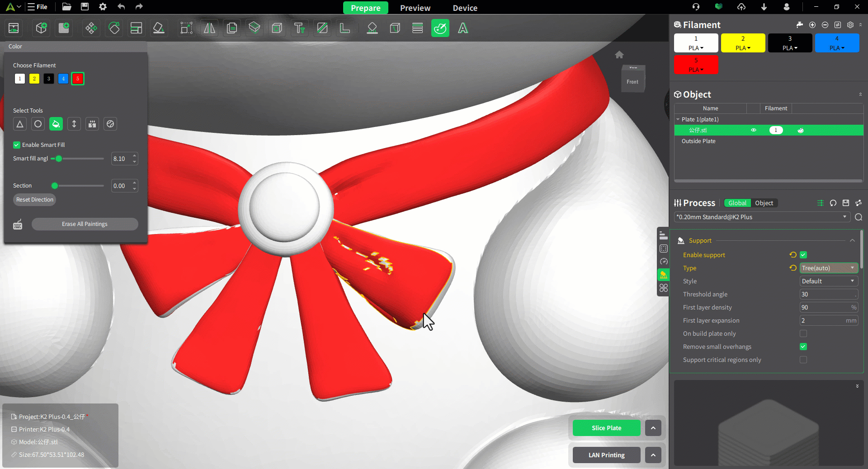Select the Move tool in the toolbar
The height and width of the screenshot is (469, 868).
click(x=91, y=28)
